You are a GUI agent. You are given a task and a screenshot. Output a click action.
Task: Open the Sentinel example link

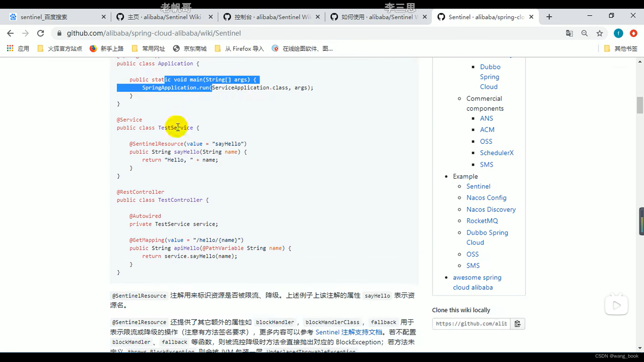point(478,186)
